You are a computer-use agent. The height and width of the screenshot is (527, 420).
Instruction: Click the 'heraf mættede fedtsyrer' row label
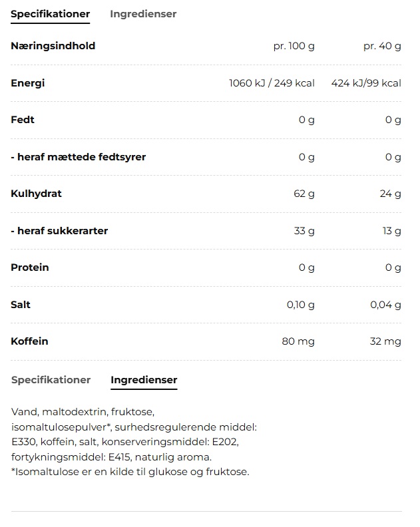click(x=78, y=157)
